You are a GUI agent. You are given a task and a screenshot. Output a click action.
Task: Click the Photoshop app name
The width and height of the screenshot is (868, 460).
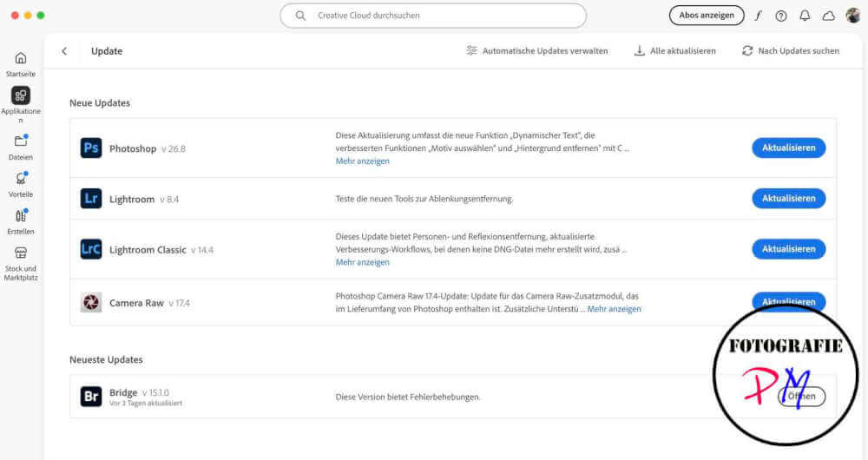pos(133,149)
